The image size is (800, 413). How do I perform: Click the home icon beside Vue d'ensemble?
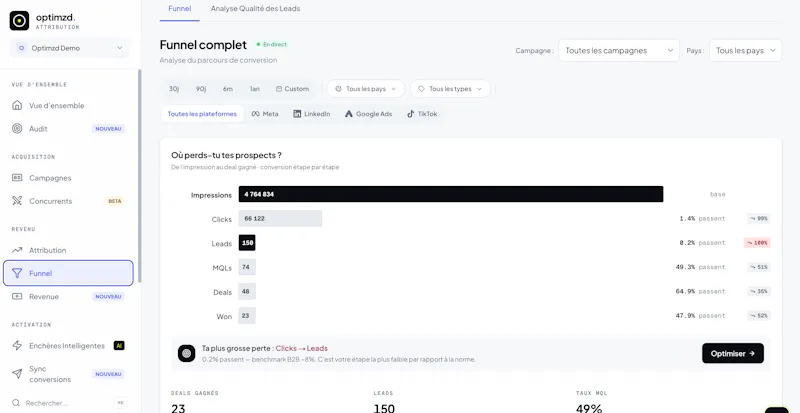tap(17, 106)
